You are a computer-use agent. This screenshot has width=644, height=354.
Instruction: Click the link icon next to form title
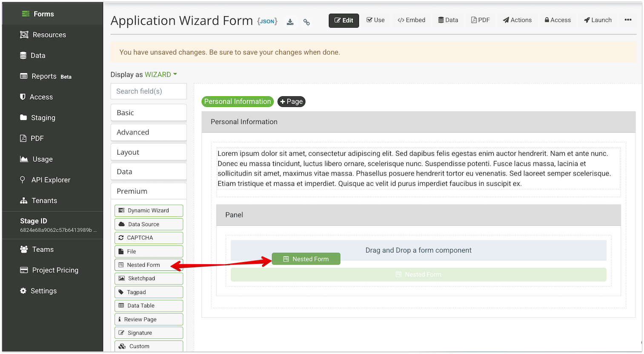tap(306, 22)
